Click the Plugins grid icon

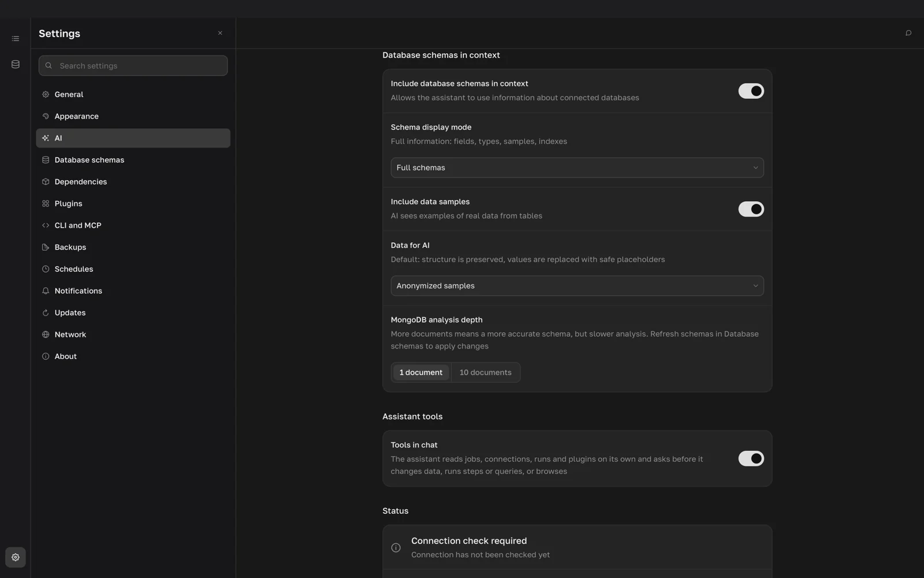pyautogui.click(x=46, y=203)
